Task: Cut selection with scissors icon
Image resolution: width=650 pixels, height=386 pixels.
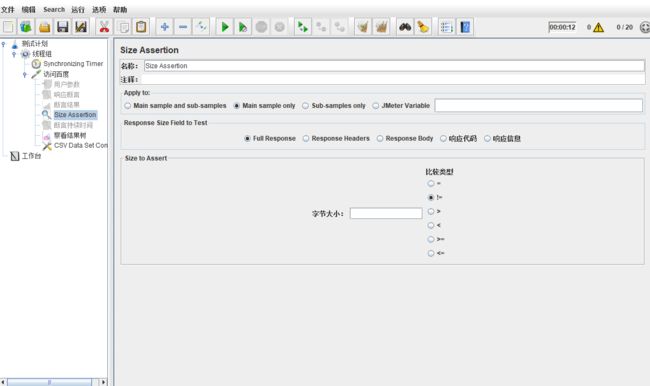Action: [x=104, y=27]
